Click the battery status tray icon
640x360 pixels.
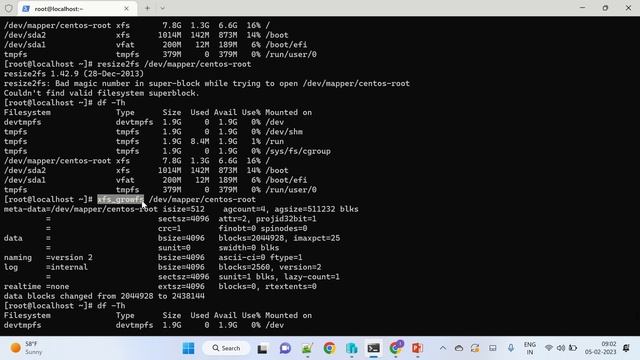[x=573, y=348]
